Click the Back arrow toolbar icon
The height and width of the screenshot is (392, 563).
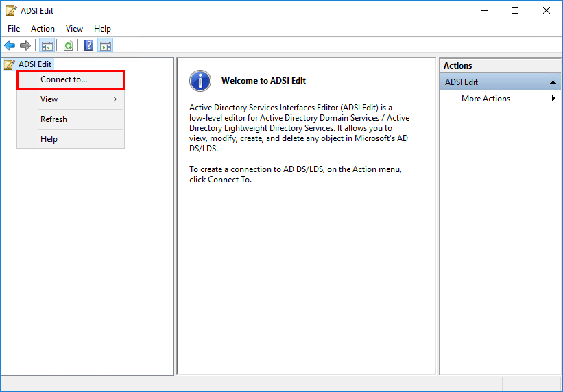[10, 46]
